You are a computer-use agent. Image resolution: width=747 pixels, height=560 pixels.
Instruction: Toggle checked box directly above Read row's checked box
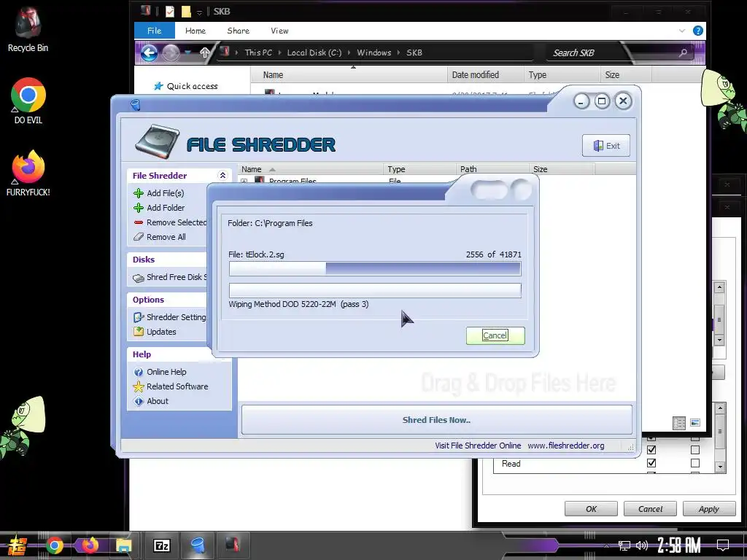click(x=651, y=449)
